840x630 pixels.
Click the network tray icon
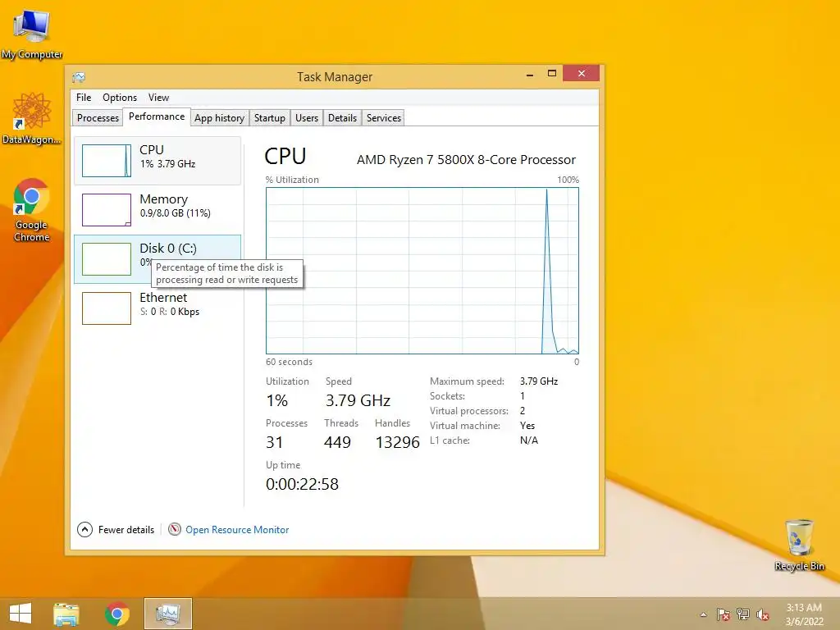coord(743,614)
